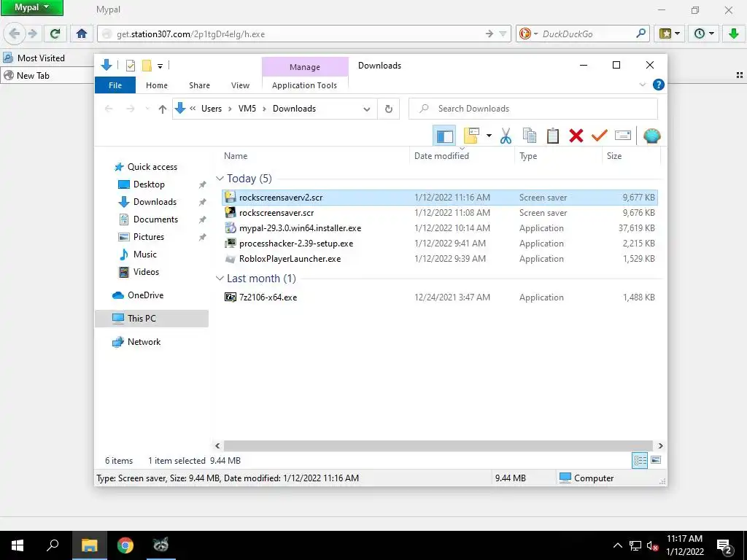Click the new folder toolbar icon

coord(472,136)
